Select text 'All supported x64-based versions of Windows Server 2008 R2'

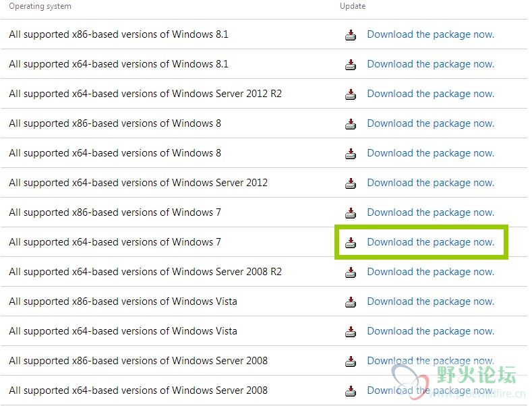(145, 272)
